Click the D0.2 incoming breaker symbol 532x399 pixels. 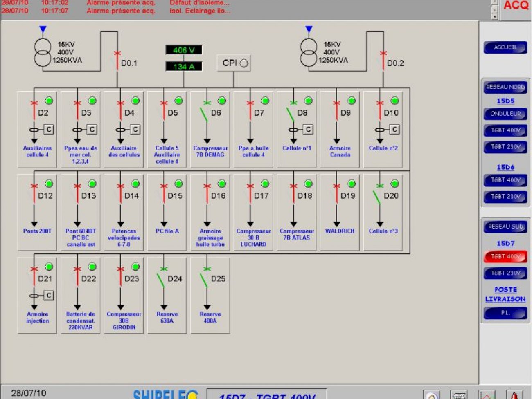[383, 60]
